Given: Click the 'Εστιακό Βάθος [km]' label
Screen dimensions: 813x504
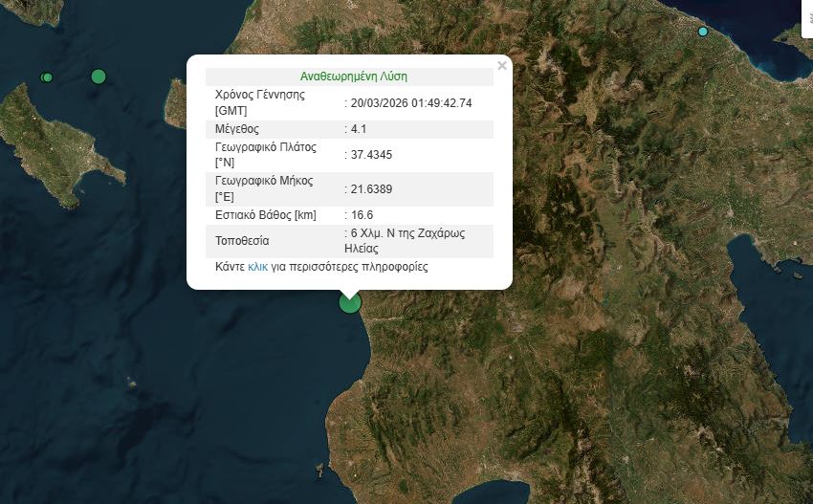Looking at the screenshot, I should 265,214.
